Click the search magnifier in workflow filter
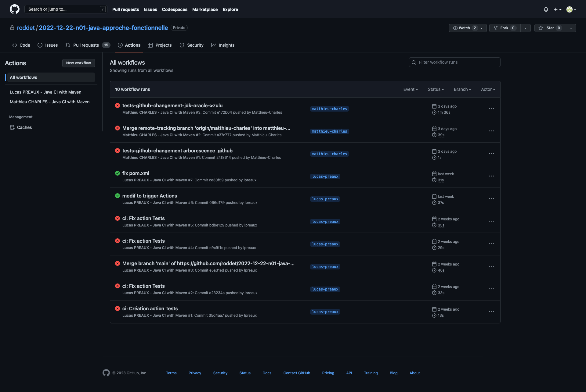This screenshot has width=586, height=392. [x=414, y=62]
